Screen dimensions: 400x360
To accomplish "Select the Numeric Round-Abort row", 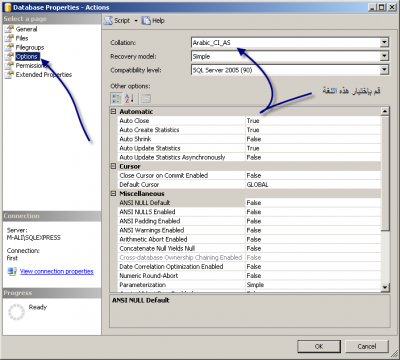I will pyautogui.click(x=249, y=276).
